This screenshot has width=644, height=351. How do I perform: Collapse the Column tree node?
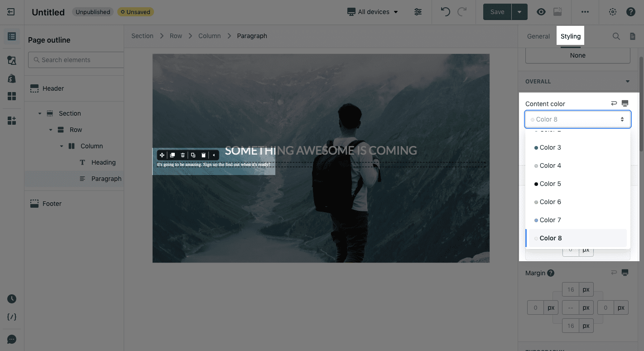62,146
